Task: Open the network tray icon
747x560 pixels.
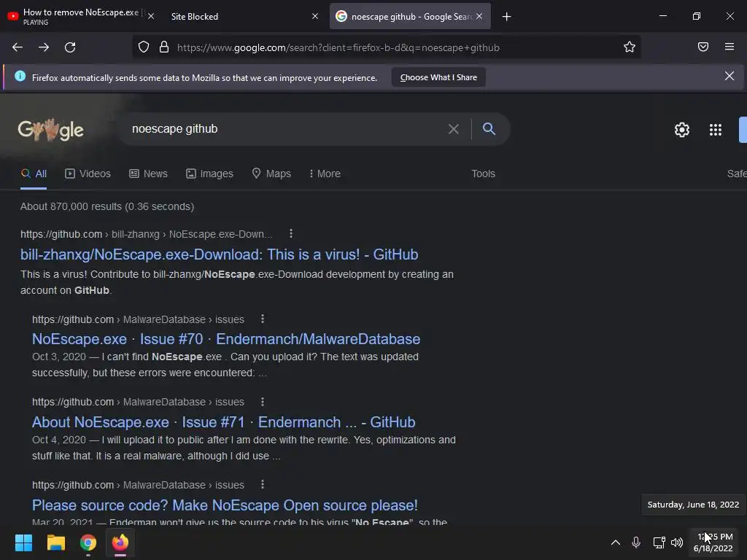Action: 659,542
